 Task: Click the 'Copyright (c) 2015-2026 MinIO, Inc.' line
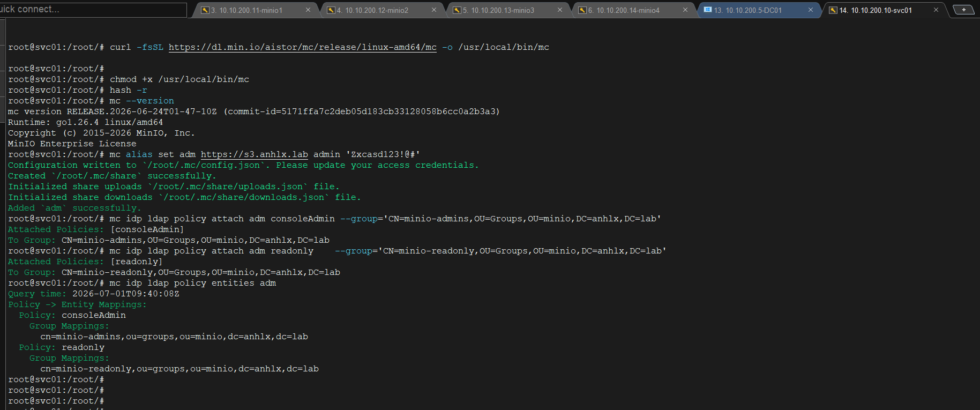[x=102, y=133]
